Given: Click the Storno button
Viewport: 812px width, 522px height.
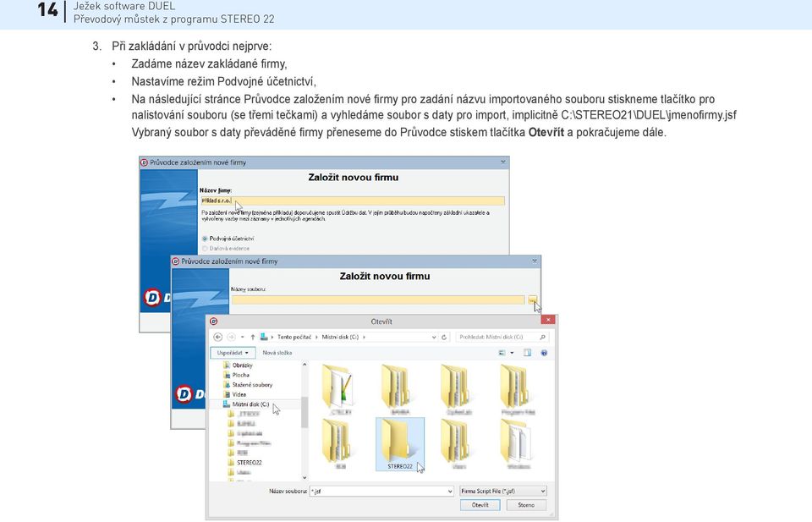Looking at the screenshot, I should (x=526, y=505).
